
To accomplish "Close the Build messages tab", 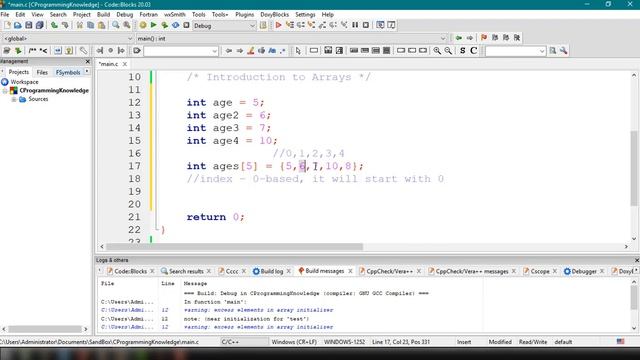I will [350, 271].
